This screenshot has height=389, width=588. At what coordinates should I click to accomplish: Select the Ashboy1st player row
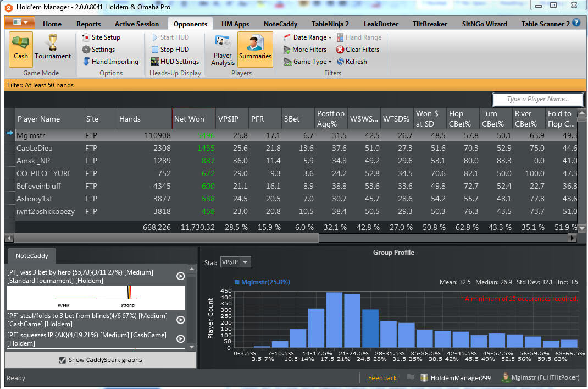[296, 199]
